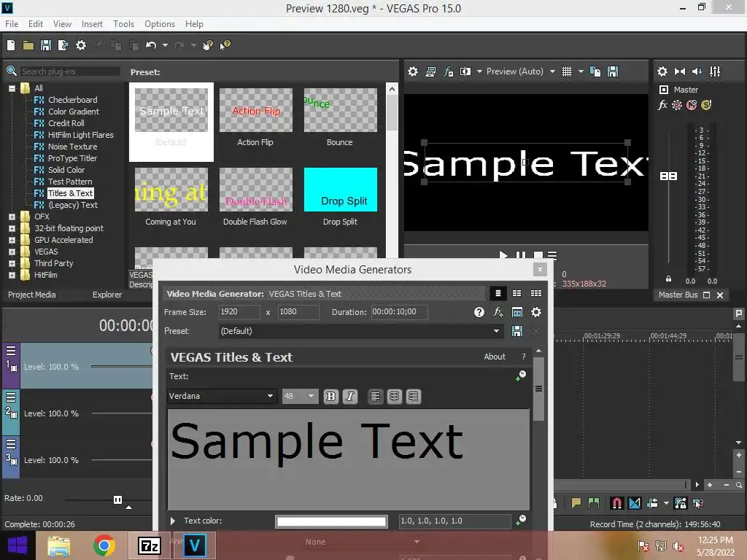The image size is (747, 560).
Task: Click Preview on External Monitor icon
Action: [430, 71]
